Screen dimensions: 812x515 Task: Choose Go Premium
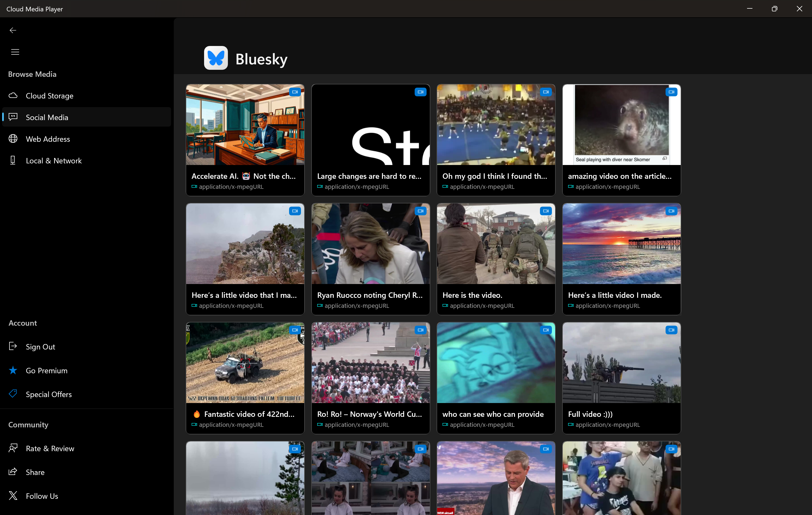(87, 370)
